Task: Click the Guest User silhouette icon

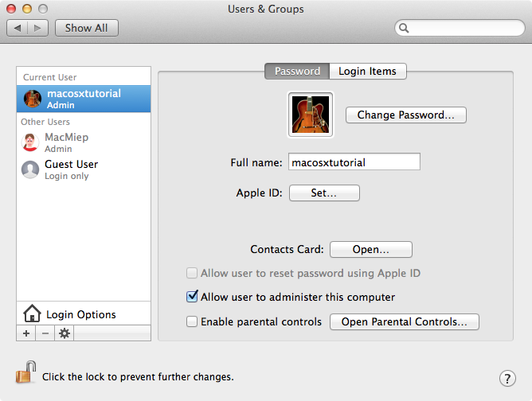Action: point(30,169)
